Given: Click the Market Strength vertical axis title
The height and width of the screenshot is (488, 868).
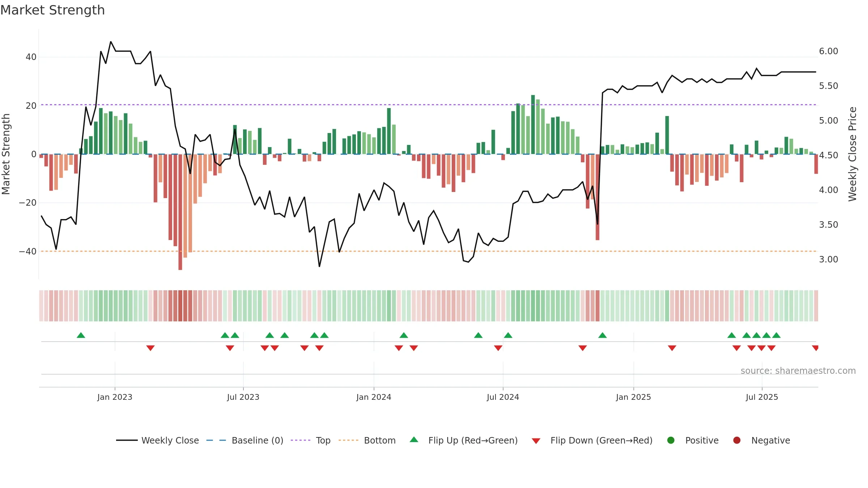Looking at the screenshot, I should click(6, 154).
